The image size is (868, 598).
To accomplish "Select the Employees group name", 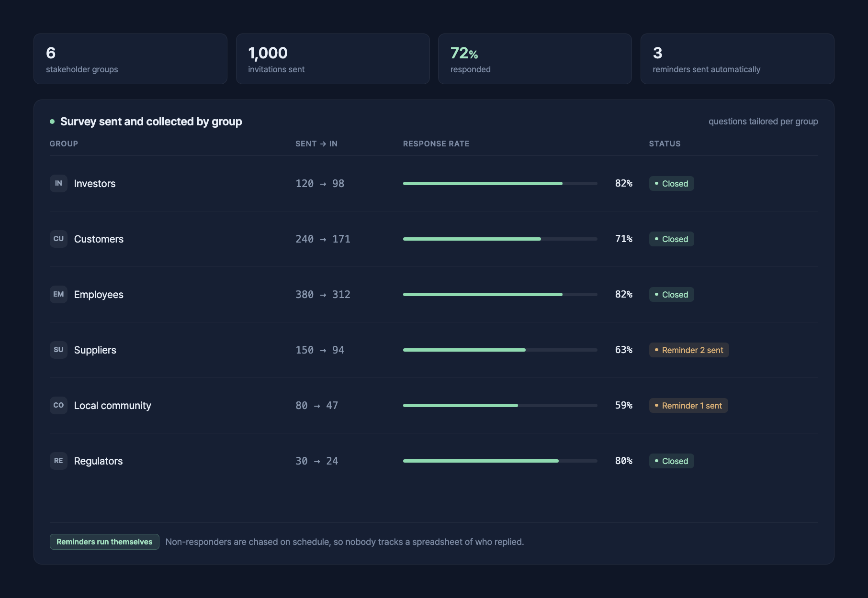I will click(99, 295).
